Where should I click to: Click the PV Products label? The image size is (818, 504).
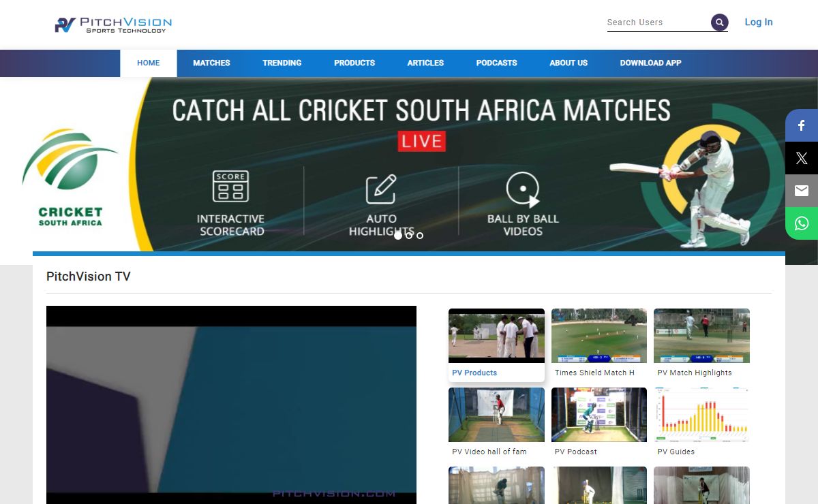click(474, 373)
